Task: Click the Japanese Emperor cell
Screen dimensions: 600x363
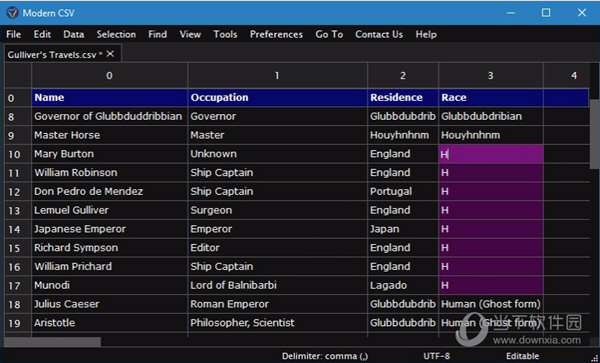Action: pyautogui.click(x=109, y=229)
